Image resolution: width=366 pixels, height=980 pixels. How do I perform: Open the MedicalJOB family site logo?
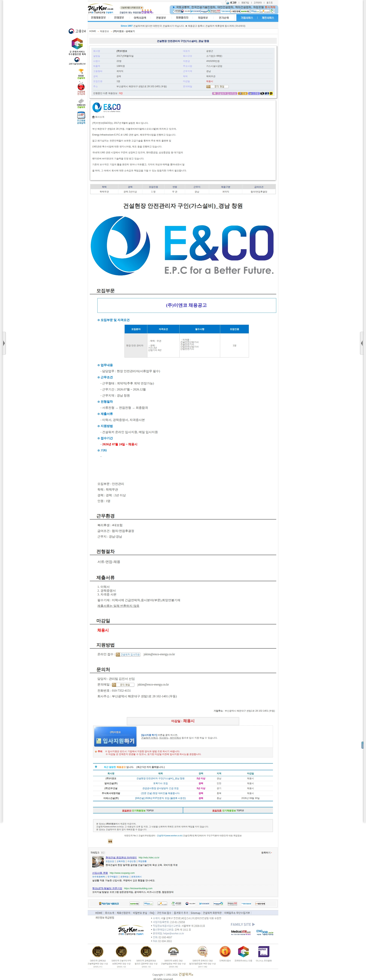(241, 932)
